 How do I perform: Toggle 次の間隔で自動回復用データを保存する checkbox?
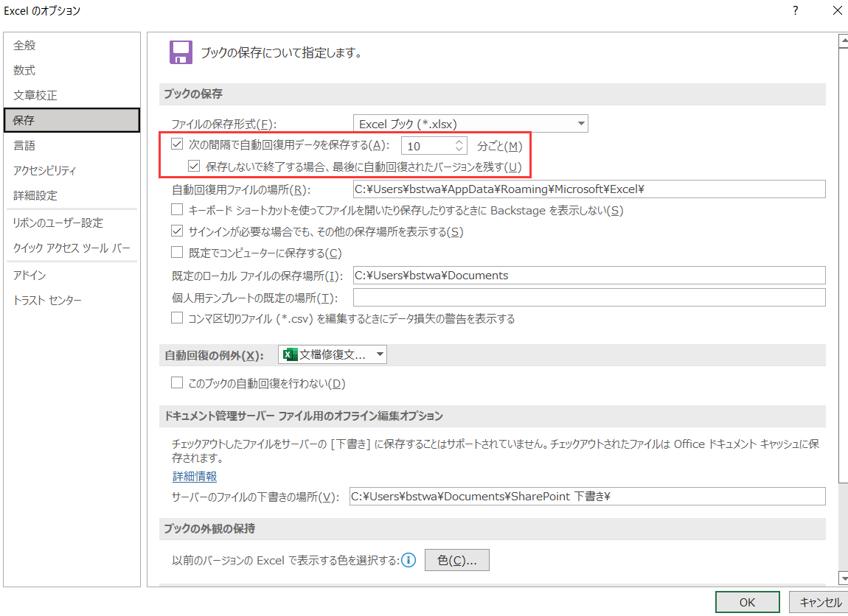click(x=177, y=144)
